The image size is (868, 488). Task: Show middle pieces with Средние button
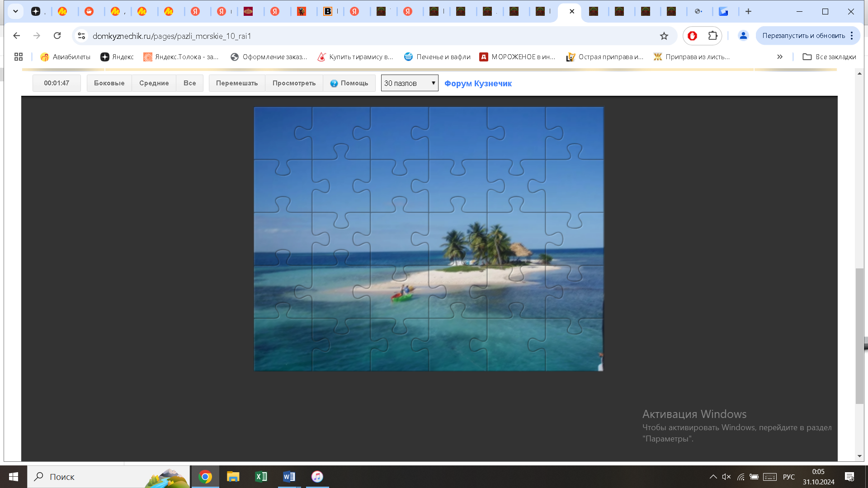tap(154, 83)
